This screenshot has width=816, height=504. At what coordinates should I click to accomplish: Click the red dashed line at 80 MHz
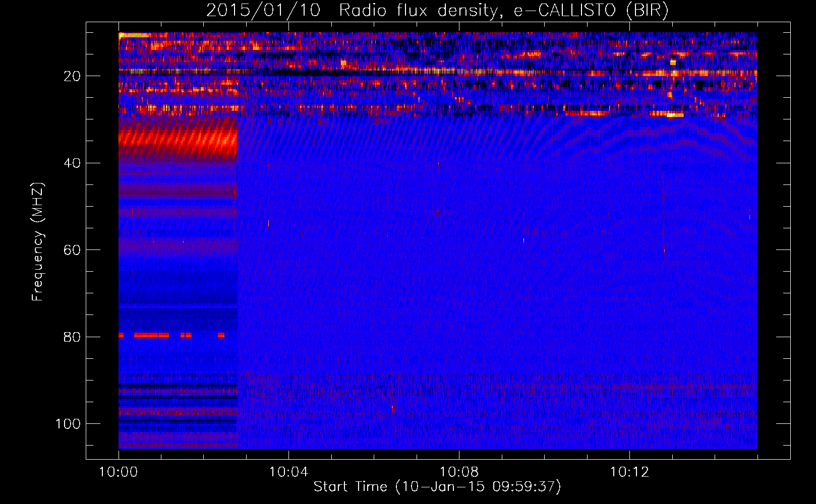(171, 335)
